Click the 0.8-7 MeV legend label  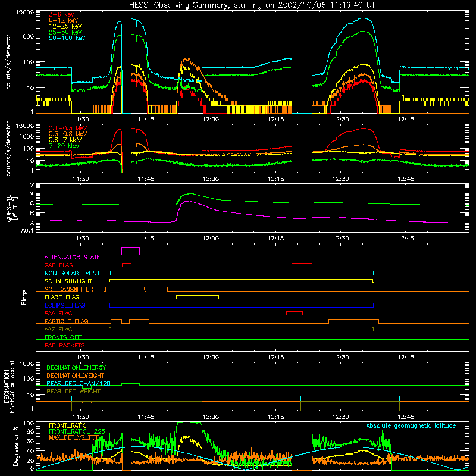[x=65, y=140]
